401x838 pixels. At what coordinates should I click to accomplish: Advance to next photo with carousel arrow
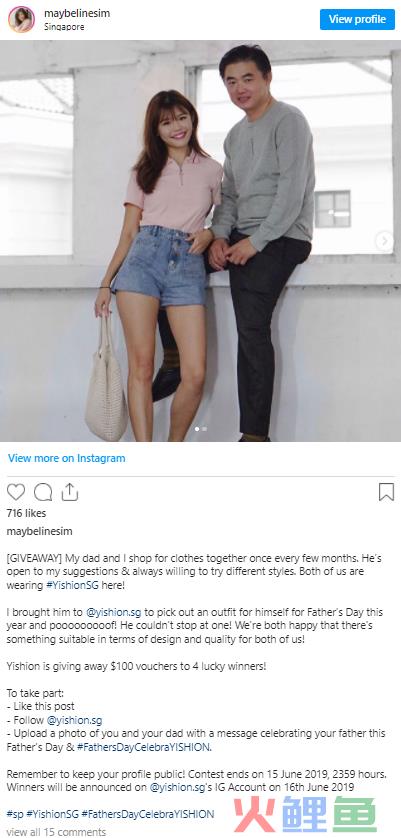tap(384, 241)
